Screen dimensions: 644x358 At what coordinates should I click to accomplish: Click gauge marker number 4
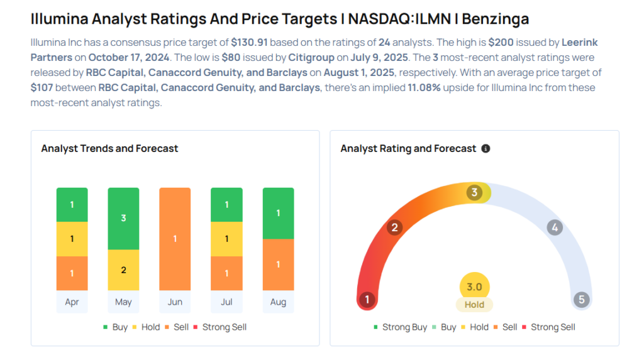554,227
